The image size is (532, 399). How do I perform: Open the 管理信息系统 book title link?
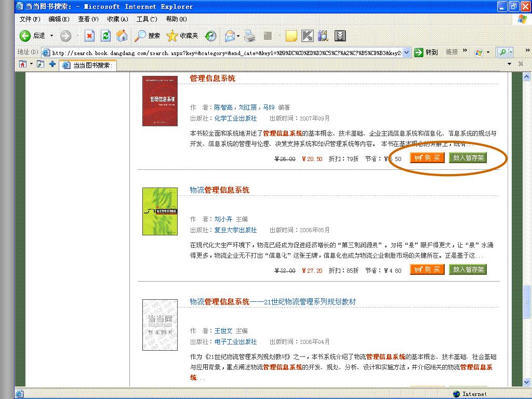212,78
